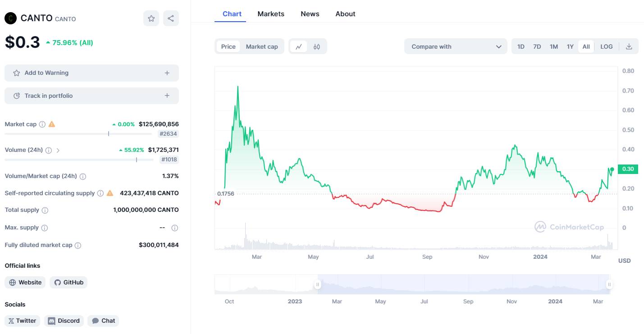
Task: Click the Add to Warning button
Action: 91,73
